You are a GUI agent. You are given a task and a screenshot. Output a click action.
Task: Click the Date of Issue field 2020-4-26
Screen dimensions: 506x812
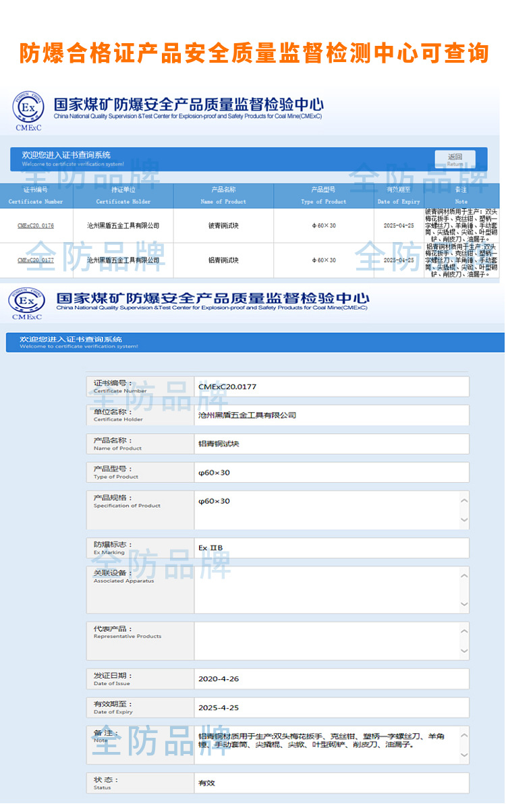pyautogui.click(x=331, y=679)
